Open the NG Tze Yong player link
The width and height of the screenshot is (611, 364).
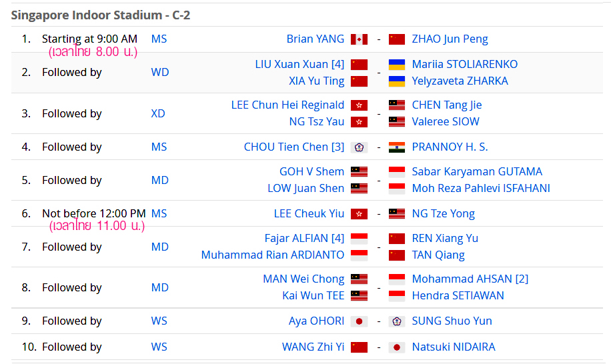pyautogui.click(x=443, y=214)
